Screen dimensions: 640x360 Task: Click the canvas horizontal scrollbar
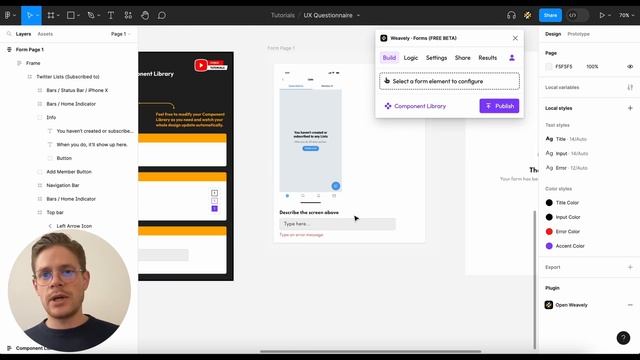coord(371,351)
